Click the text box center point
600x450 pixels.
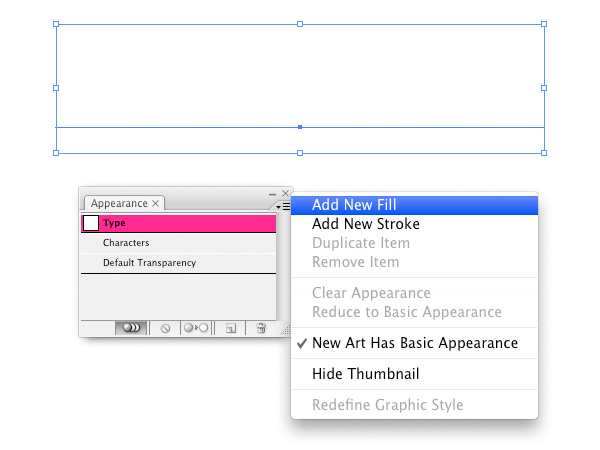pyautogui.click(x=300, y=127)
